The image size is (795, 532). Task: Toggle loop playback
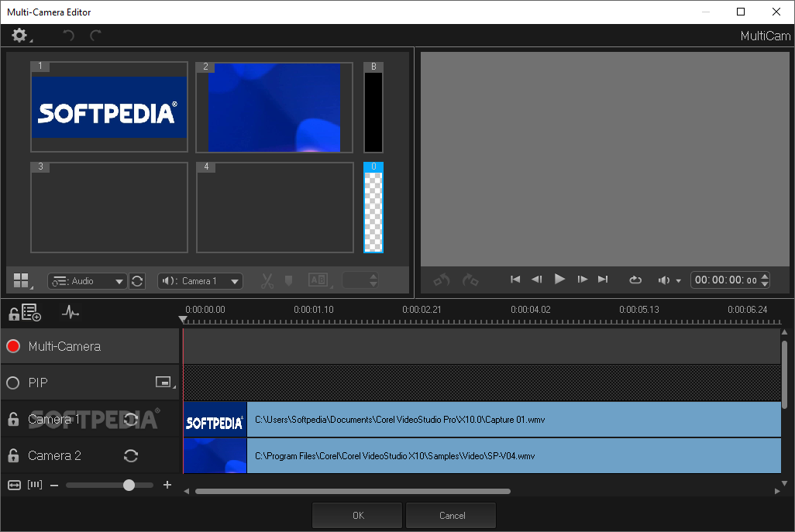pyautogui.click(x=635, y=280)
